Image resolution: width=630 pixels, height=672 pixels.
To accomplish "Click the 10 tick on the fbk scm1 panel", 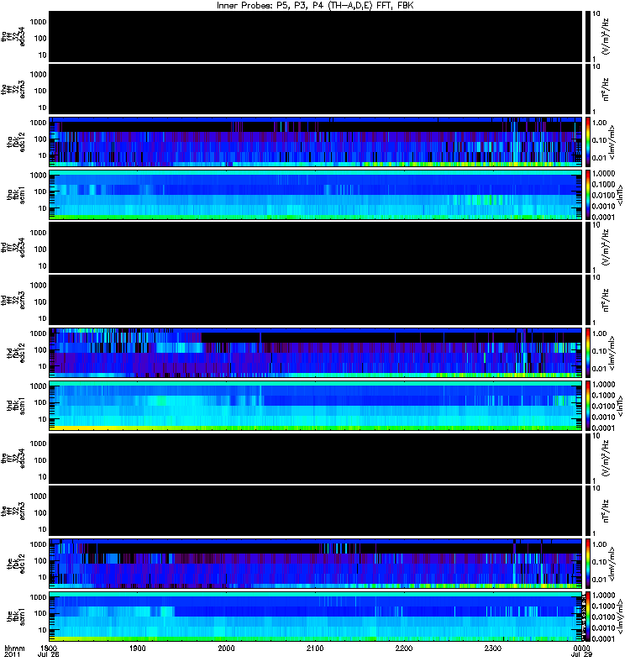I will [43, 630].
